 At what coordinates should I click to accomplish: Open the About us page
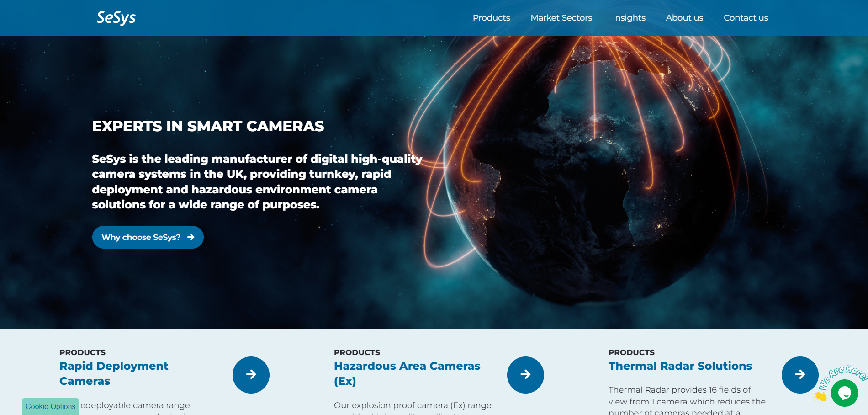(684, 17)
